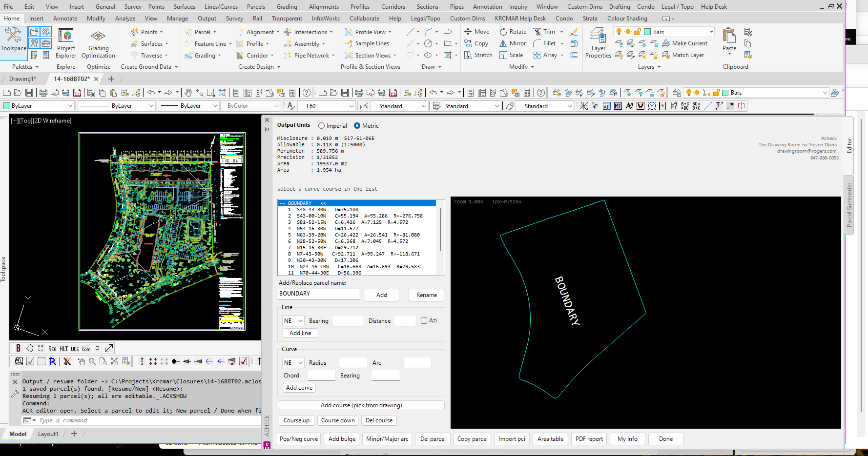Switch to Layout1 tab

point(48,434)
